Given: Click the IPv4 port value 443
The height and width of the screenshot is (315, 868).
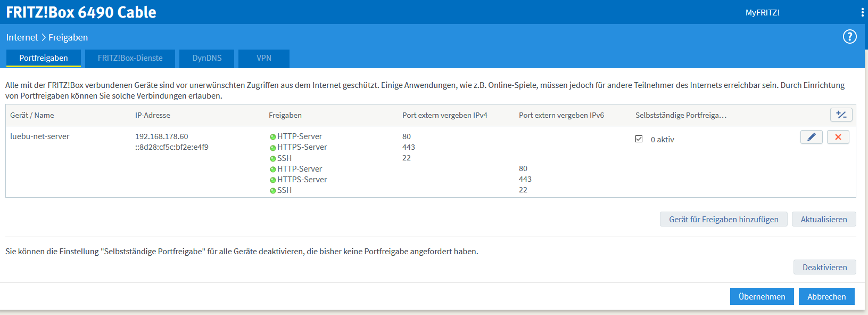Looking at the screenshot, I should pos(409,147).
